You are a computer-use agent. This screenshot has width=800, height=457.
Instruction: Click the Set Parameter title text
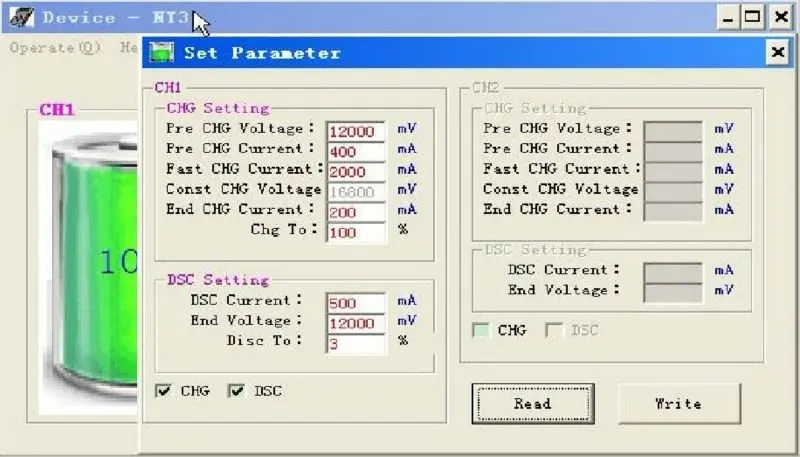click(x=262, y=53)
